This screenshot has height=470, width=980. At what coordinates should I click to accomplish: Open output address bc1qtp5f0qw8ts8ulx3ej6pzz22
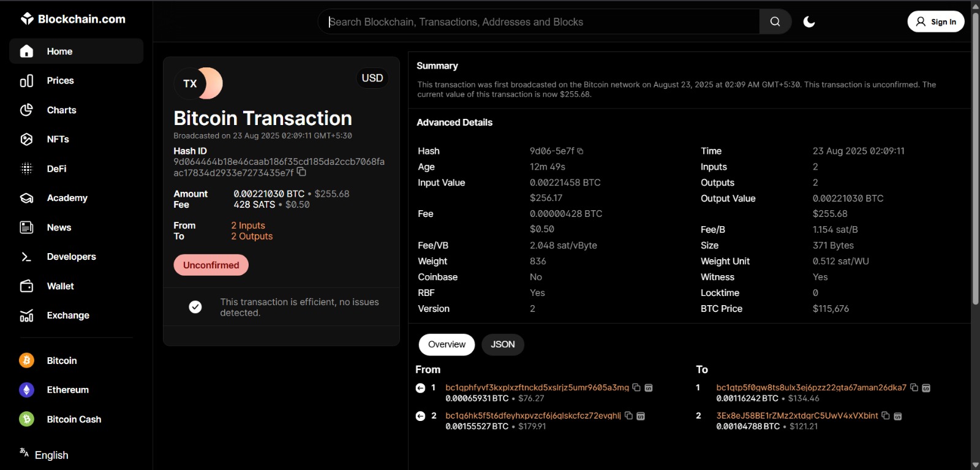click(812, 387)
